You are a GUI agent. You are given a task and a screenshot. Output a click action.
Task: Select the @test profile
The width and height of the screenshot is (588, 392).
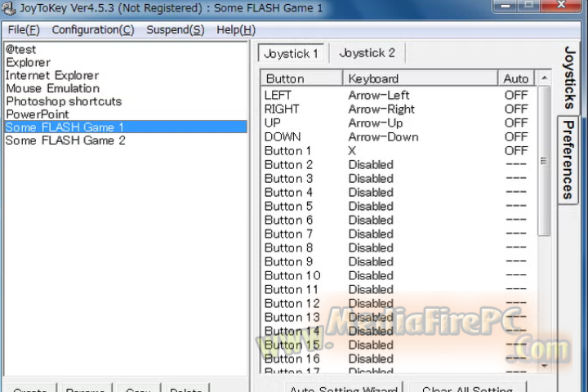point(126,49)
